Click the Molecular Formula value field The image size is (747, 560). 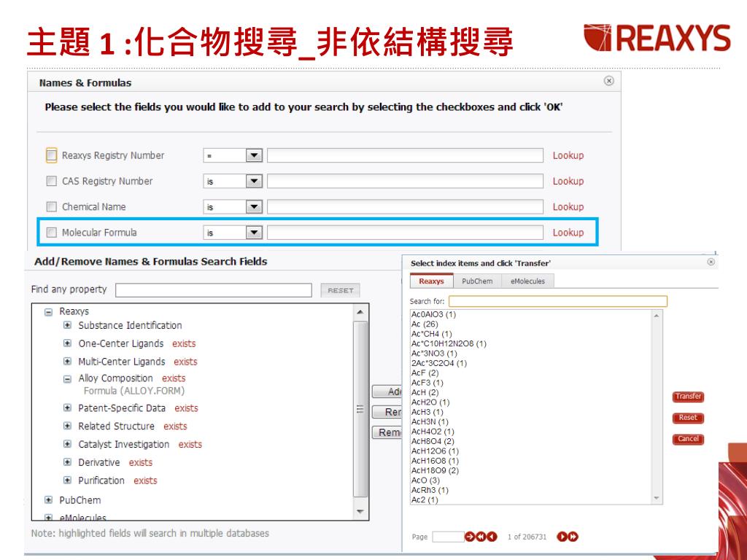click(x=405, y=233)
